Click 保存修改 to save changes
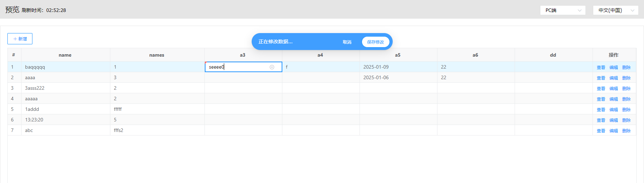 pyautogui.click(x=375, y=42)
